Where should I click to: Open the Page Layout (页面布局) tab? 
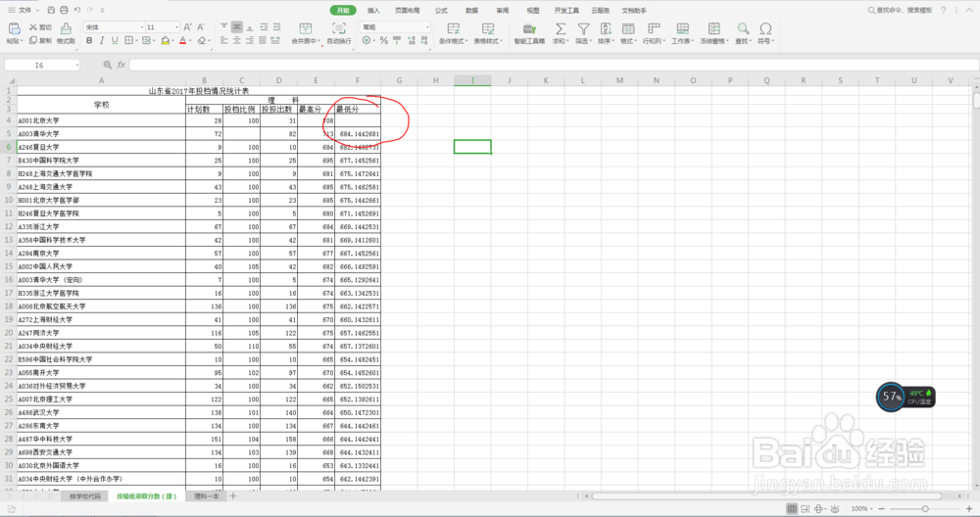coord(408,11)
